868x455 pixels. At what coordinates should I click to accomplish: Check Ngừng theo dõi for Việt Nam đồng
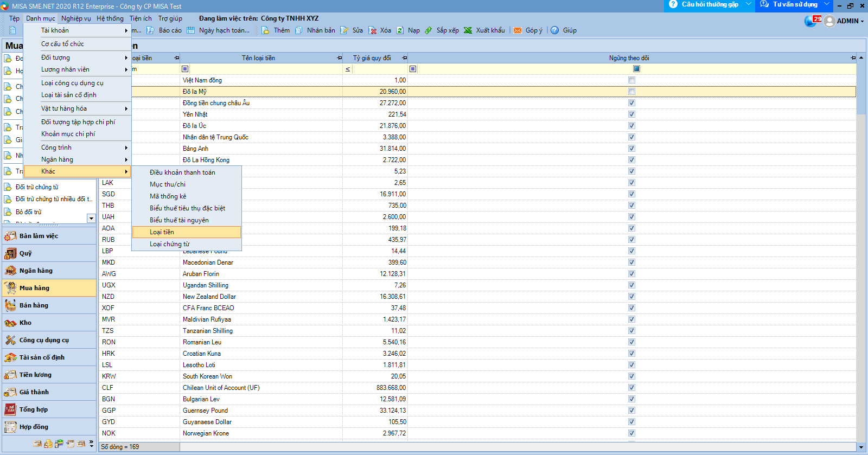(x=631, y=80)
